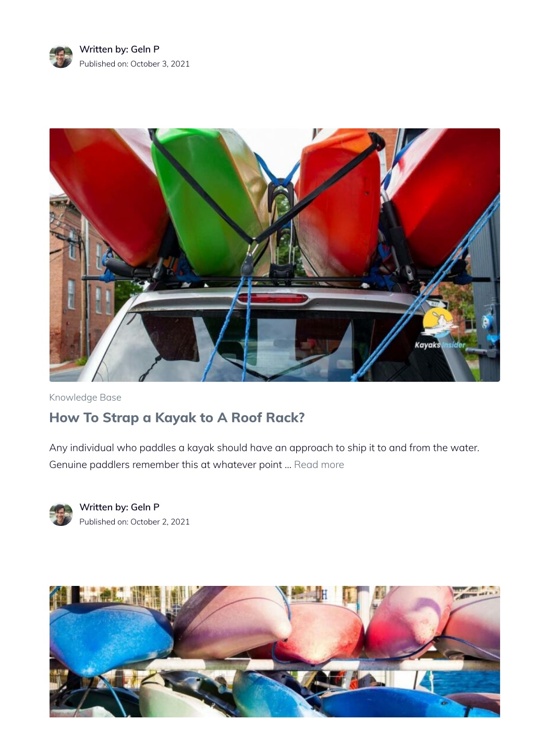Click the Kayaks Insider logo watermark
This screenshot has height=756, width=534.
[x=440, y=329]
